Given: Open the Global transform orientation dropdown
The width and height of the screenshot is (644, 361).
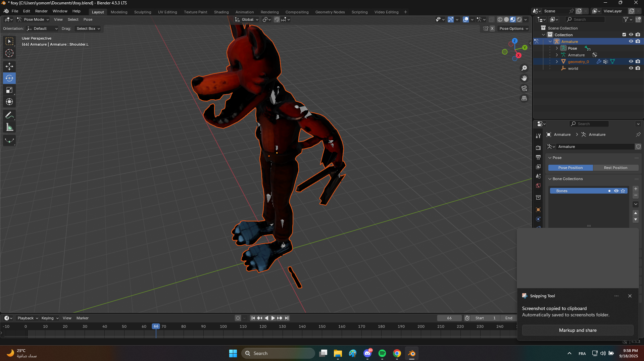Looking at the screenshot, I should coord(247,19).
